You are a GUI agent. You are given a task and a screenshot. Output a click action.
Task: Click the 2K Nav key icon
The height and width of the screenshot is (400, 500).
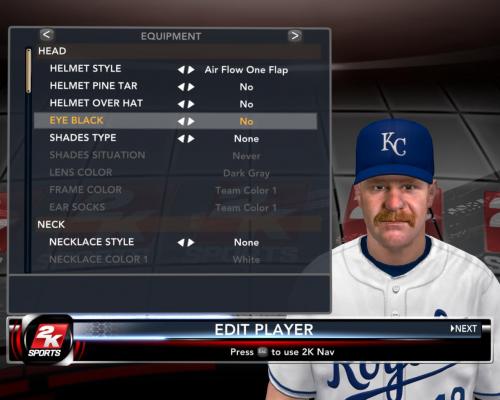[x=262, y=352]
